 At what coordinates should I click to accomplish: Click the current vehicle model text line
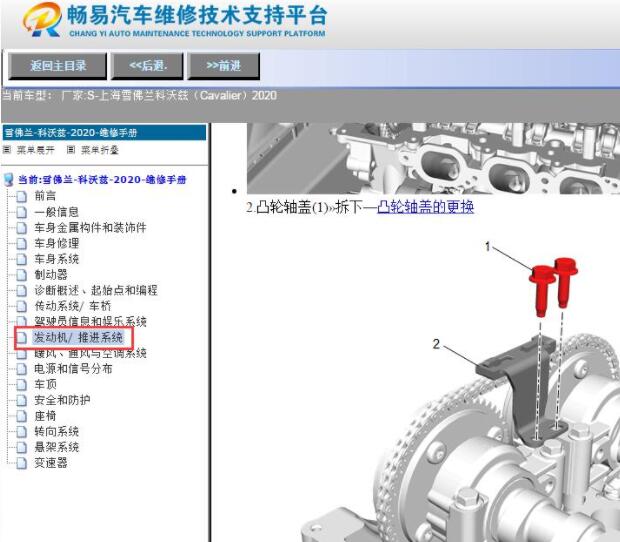coord(140,96)
